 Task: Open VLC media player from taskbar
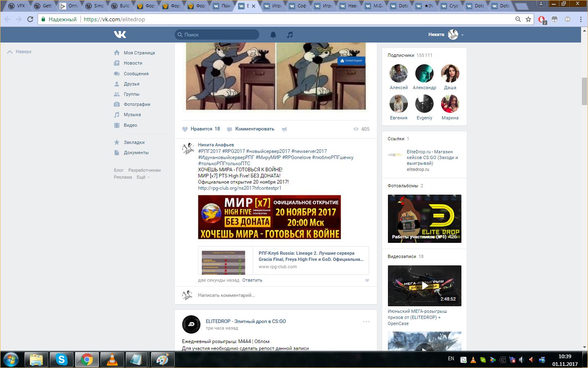112,360
